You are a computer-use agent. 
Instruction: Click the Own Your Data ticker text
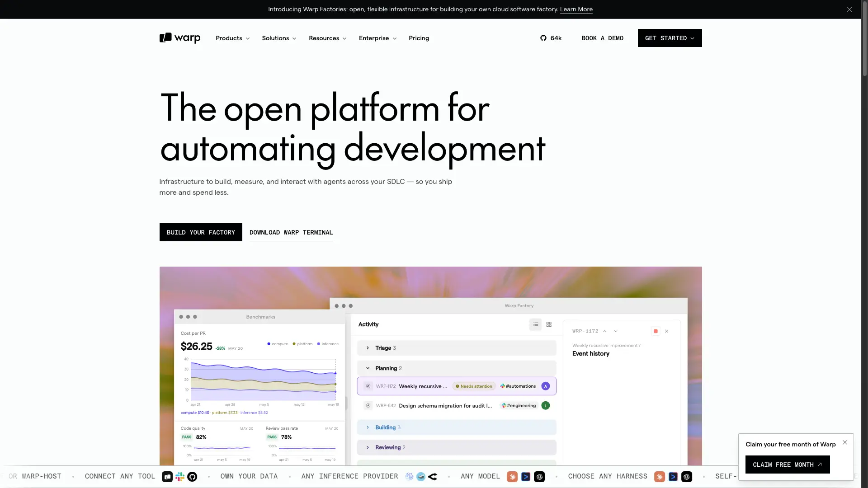(249, 477)
